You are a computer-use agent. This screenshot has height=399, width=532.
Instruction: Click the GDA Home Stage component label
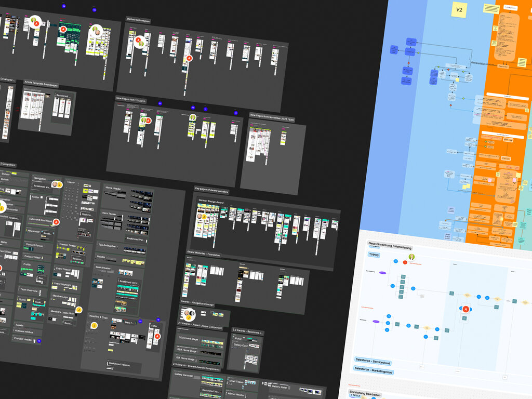[188, 338]
